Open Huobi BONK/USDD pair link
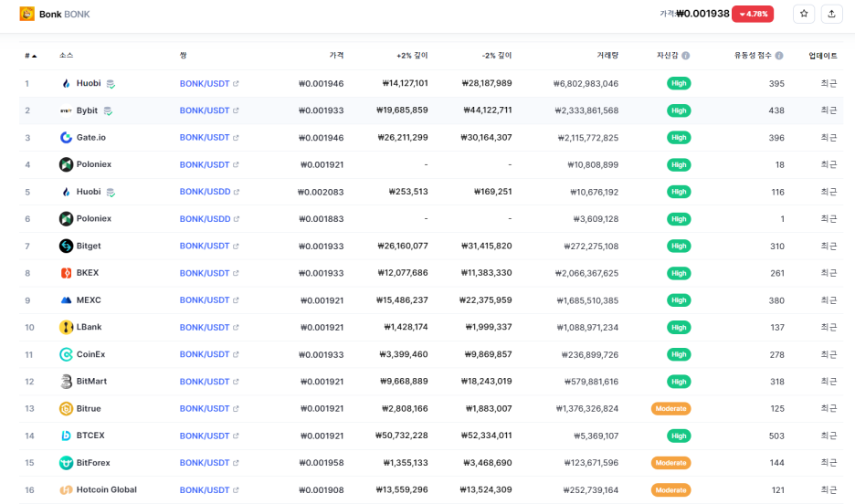855x504 pixels. [x=205, y=192]
